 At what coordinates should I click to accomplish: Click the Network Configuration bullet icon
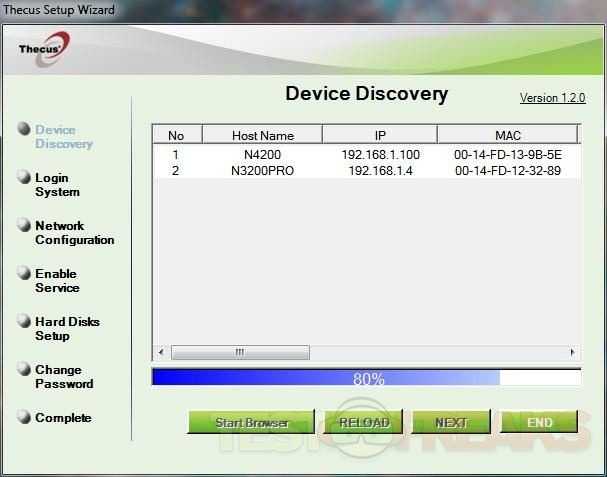click(25, 225)
